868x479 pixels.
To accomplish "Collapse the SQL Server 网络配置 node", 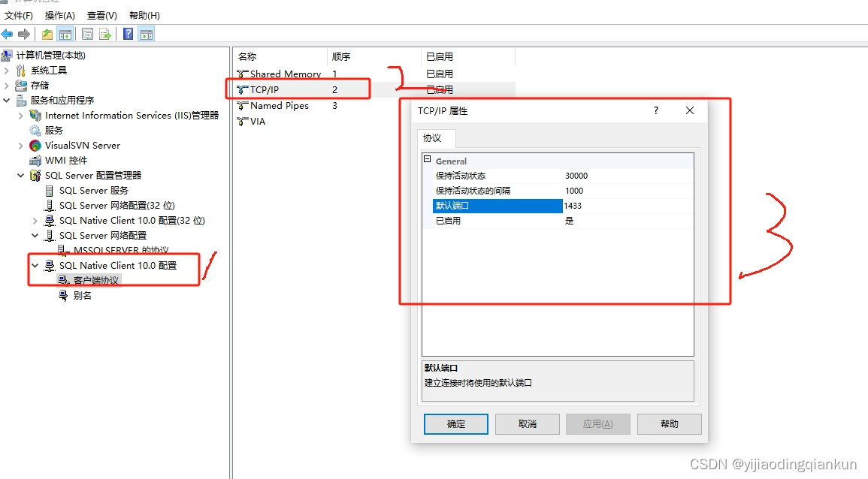I will pyautogui.click(x=35, y=235).
